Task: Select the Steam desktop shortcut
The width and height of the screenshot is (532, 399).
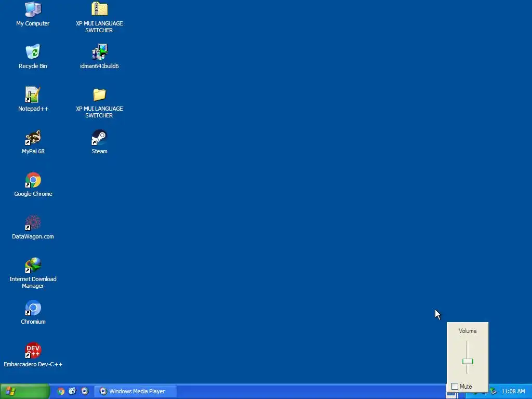Action: click(99, 142)
